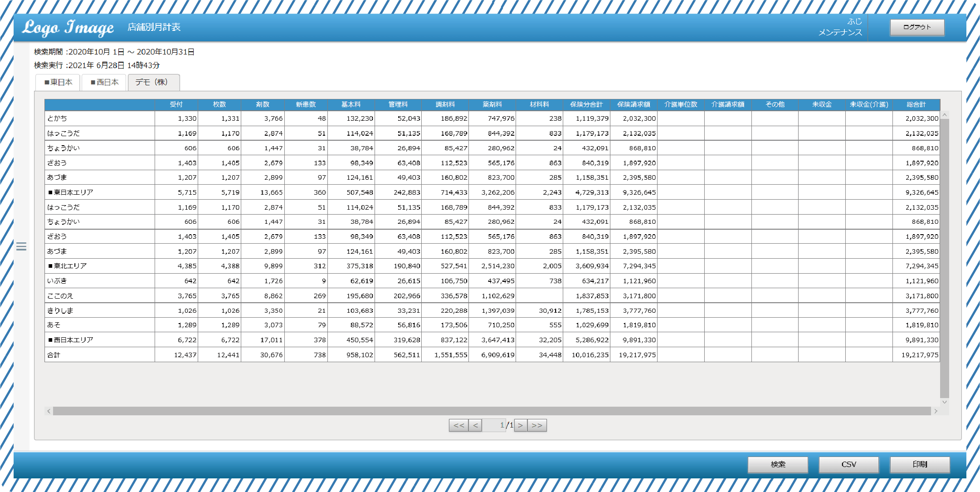The height and width of the screenshot is (492, 980).
Task: Click the 薬剤料 column header
Action: tap(492, 104)
